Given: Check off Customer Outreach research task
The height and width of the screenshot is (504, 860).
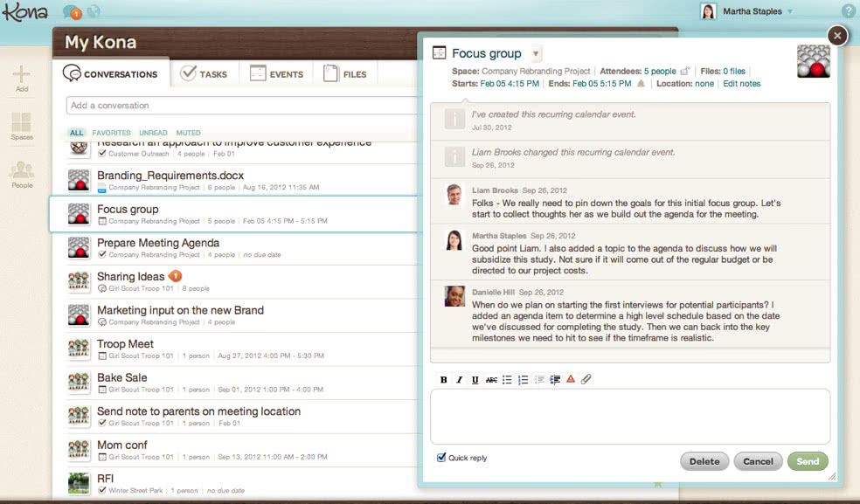Looking at the screenshot, I should (102, 154).
